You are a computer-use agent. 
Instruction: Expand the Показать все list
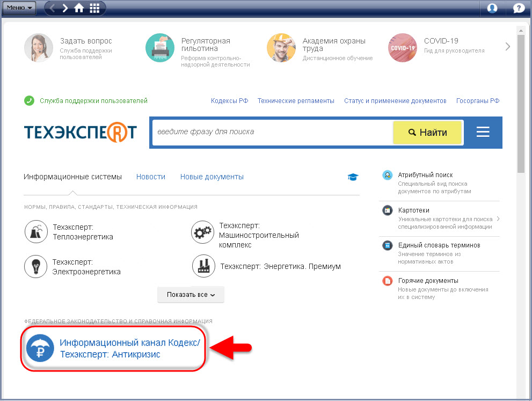191,295
